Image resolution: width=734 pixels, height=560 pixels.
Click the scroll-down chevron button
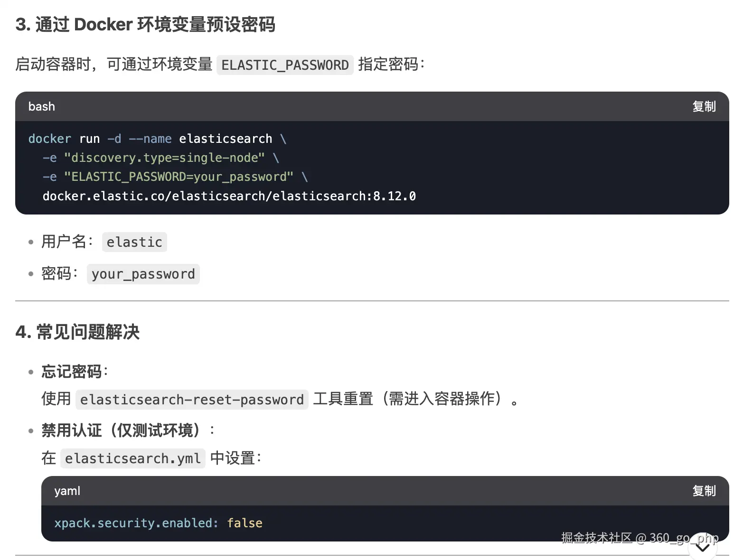(702, 547)
